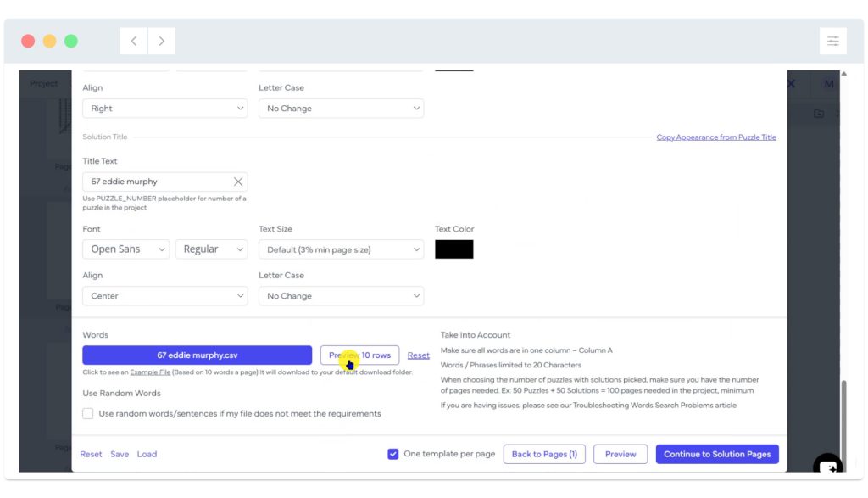Enable Use random words/sentences checkbox
This screenshot has height=498, width=868.
click(88, 414)
